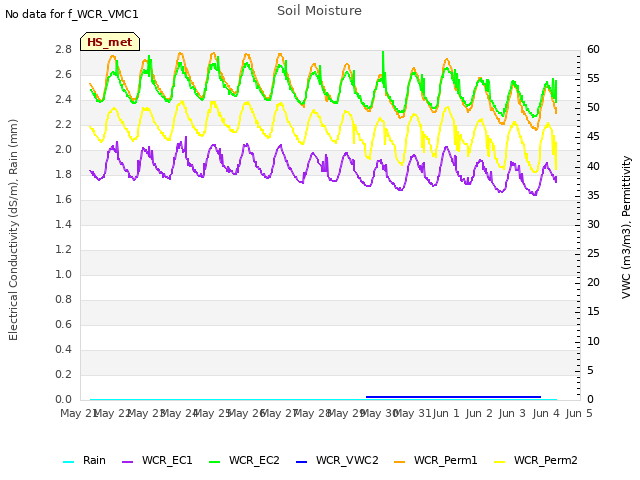This screenshot has height=480, width=640.
Task: Click the blue WCR_VWC2 legend swatch
Action: pos(301,462)
